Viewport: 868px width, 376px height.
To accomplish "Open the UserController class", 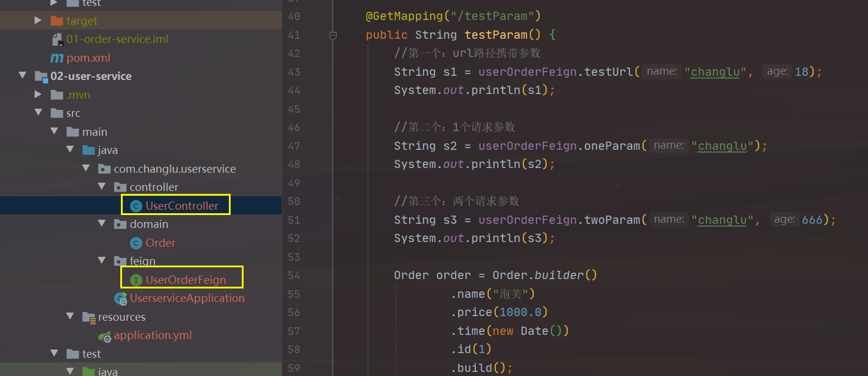I will pos(182,206).
